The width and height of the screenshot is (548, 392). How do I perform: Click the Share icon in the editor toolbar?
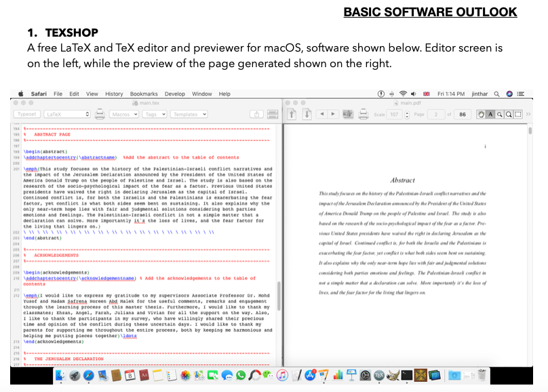click(257, 114)
